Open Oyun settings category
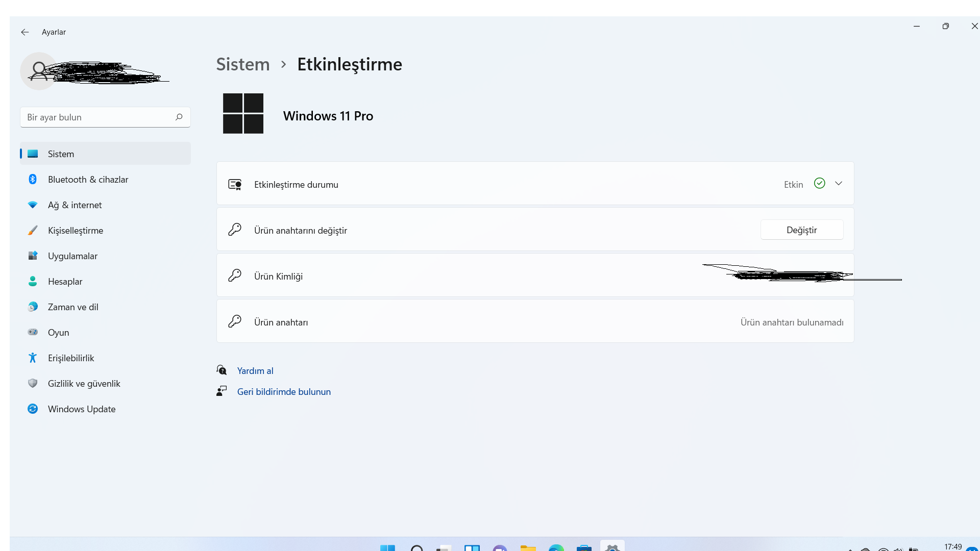 (x=58, y=333)
